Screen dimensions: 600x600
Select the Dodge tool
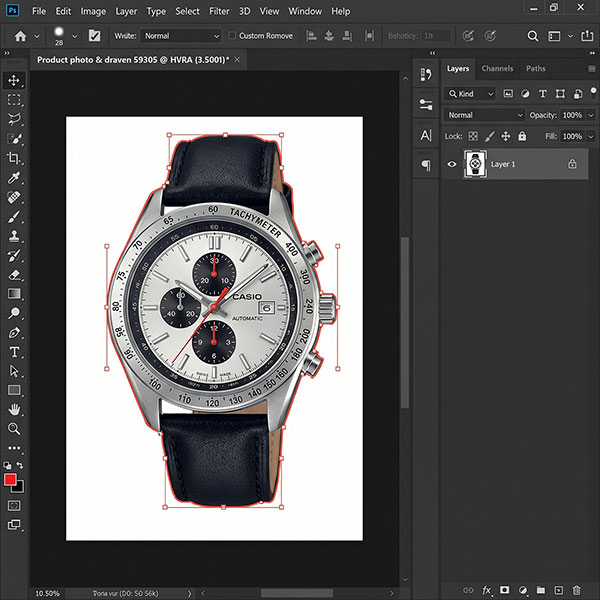[14, 313]
